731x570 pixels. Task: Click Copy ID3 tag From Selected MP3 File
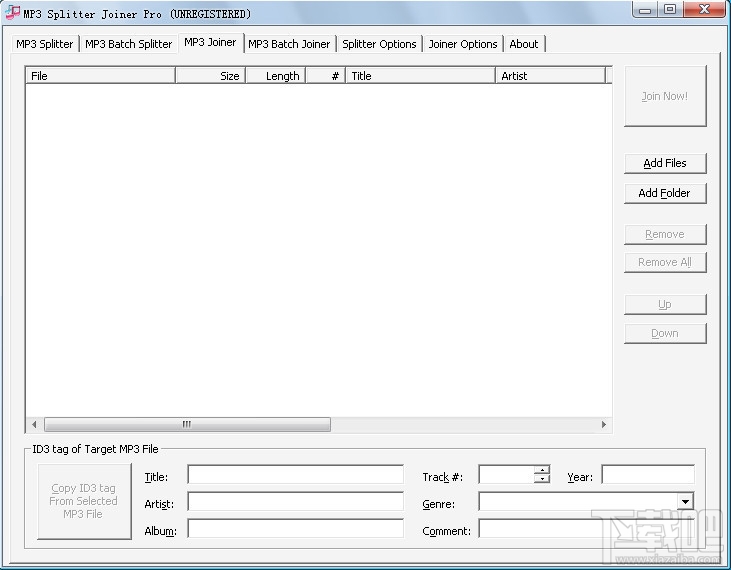click(x=84, y=501)
